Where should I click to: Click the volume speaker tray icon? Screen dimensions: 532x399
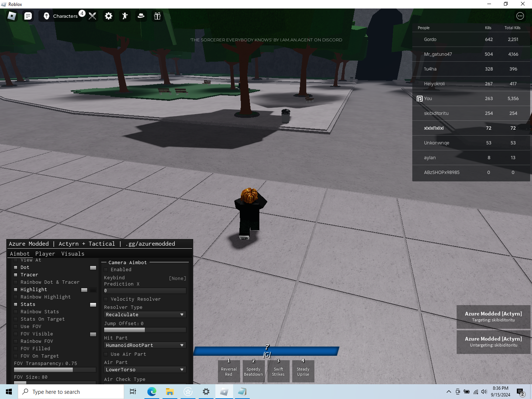[484, 392]
